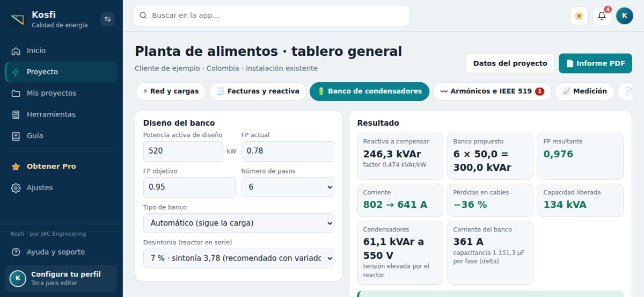The image size is (644, 297).
Task: Click Pérdidas en cables −36 % value
Action: [x=470, y=205]
